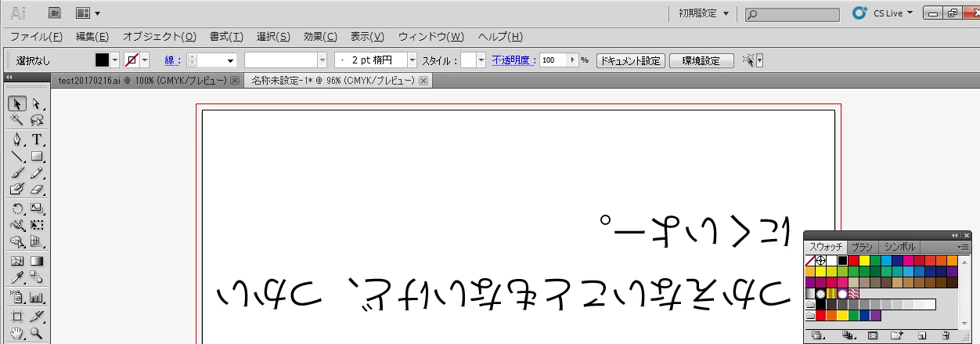The image size is (980, 344).
Task: Select the Free Transform tool
Action: [x=36, y=225]
